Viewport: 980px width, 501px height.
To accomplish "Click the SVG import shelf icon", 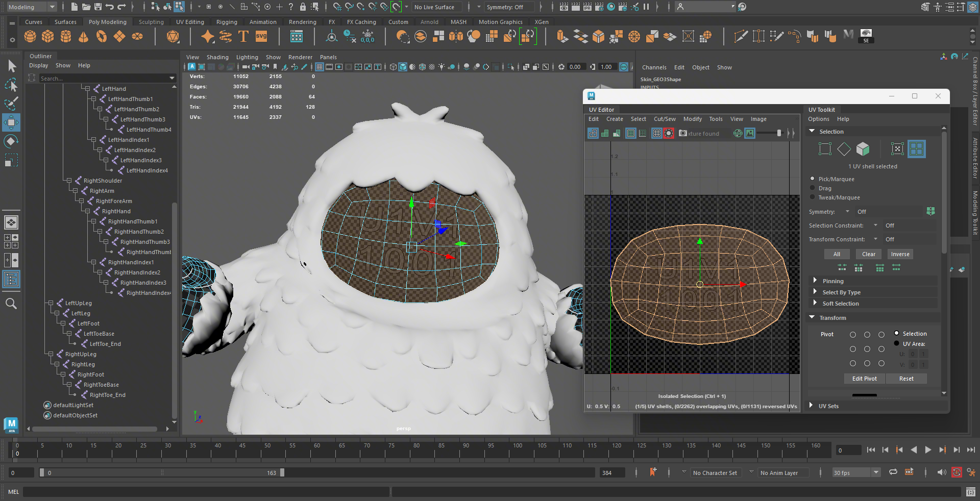I will pos(261,37).
